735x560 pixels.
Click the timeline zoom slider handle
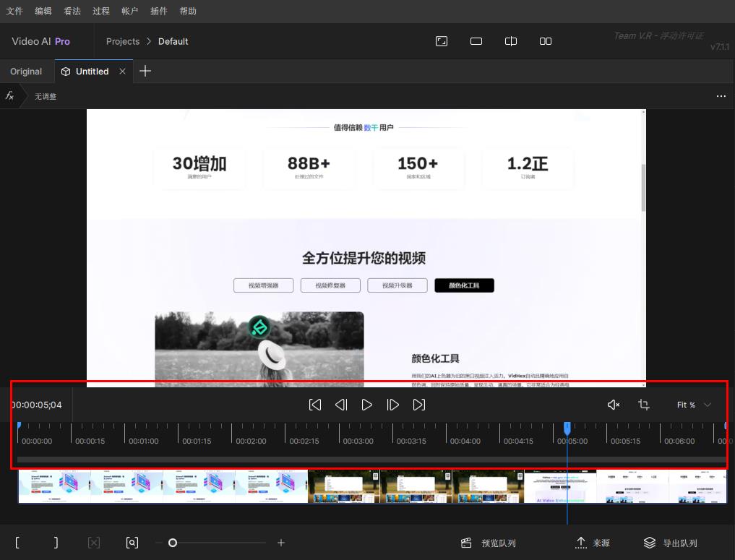[173, 543]
